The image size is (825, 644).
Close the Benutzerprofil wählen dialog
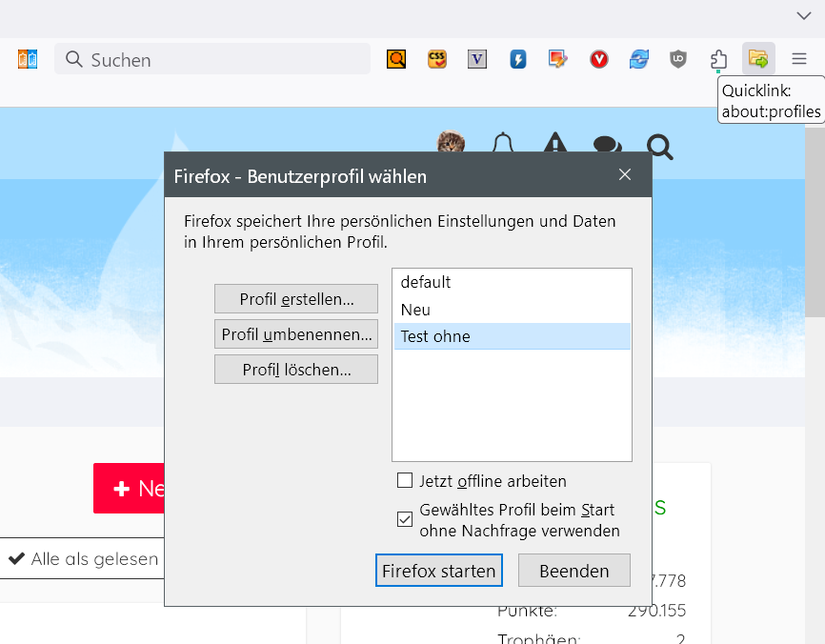click(x=625, y=174)
